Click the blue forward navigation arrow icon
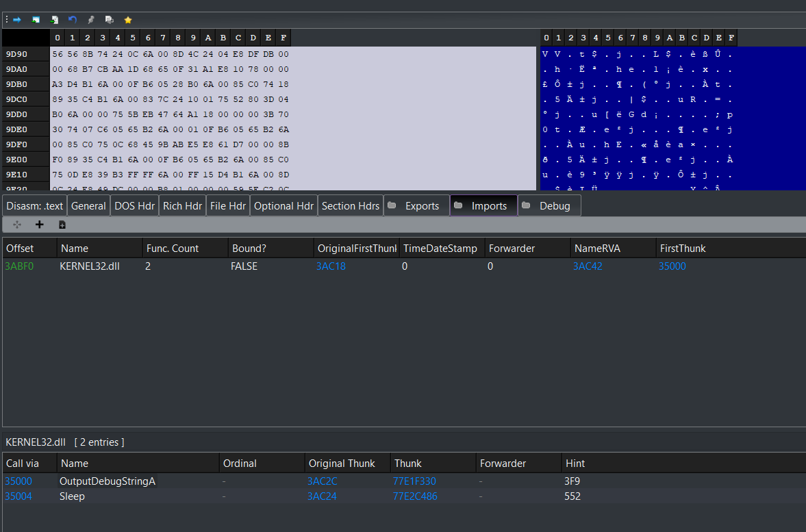Screen dimensions: 806x532 (17, 20)
